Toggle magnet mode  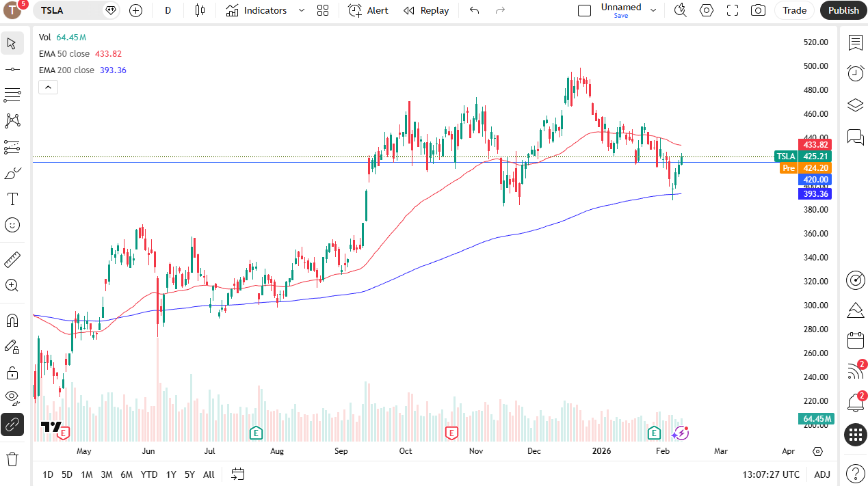coord(12,321)
